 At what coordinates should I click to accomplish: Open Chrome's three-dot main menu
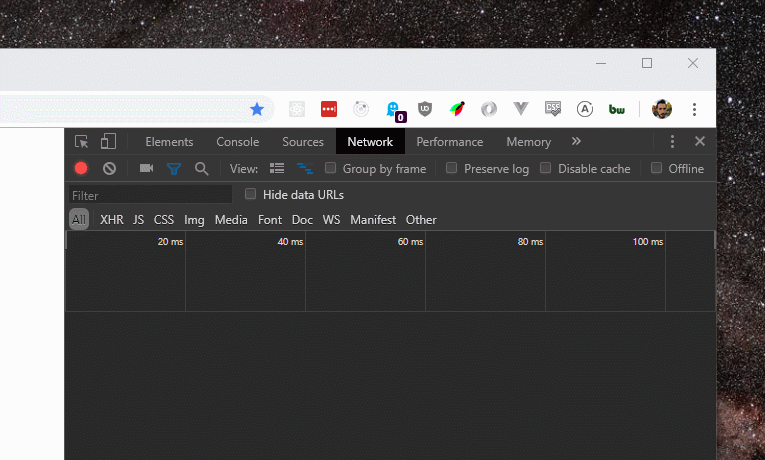[694, 109]
